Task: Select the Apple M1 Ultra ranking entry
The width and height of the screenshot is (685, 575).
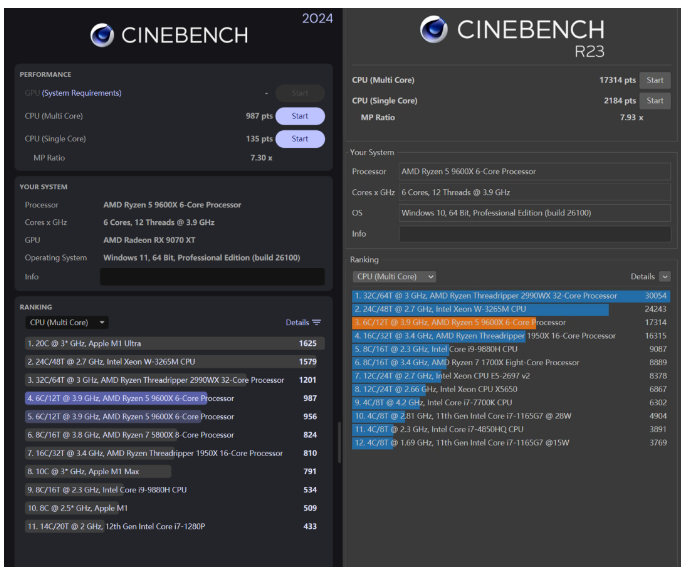Action: point(170,343)
